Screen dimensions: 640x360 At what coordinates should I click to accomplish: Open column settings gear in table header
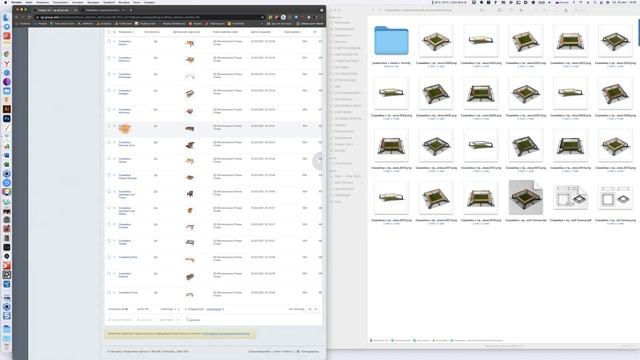point(314,32)
